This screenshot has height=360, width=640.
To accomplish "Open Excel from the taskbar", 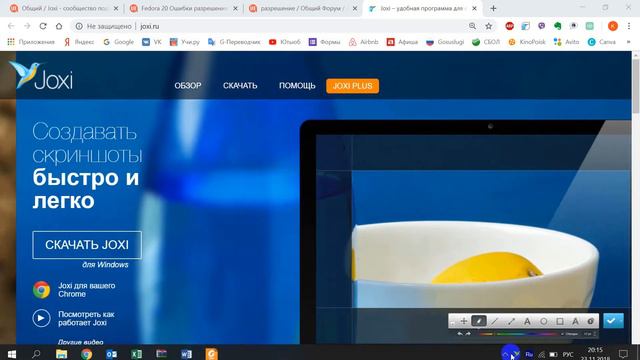I will (x=136, y=354).
